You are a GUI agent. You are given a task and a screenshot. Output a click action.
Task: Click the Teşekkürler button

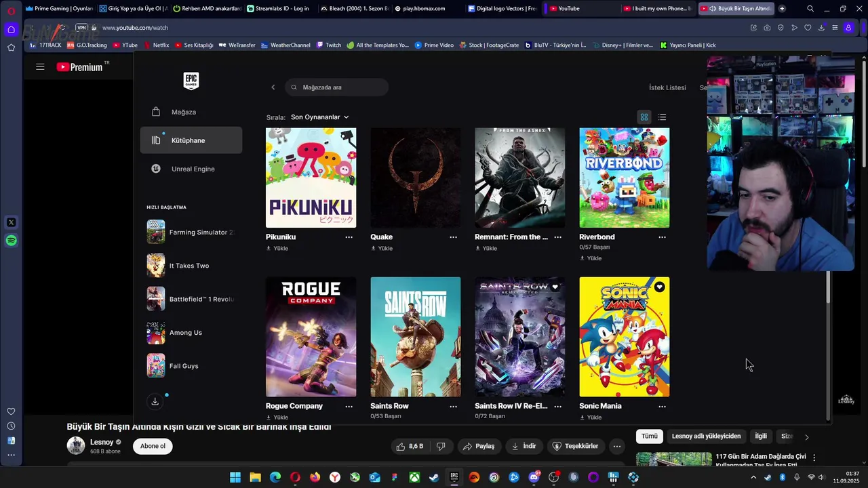click(576, 446)
